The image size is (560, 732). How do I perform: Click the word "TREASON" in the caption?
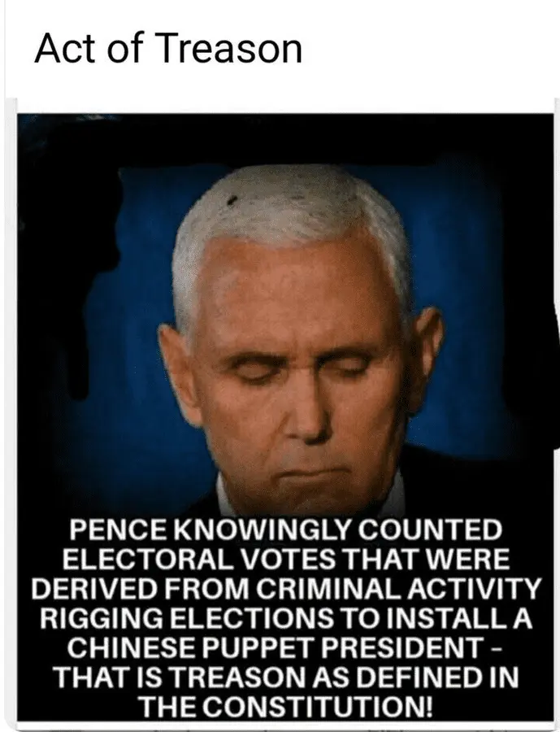[238, 677]
